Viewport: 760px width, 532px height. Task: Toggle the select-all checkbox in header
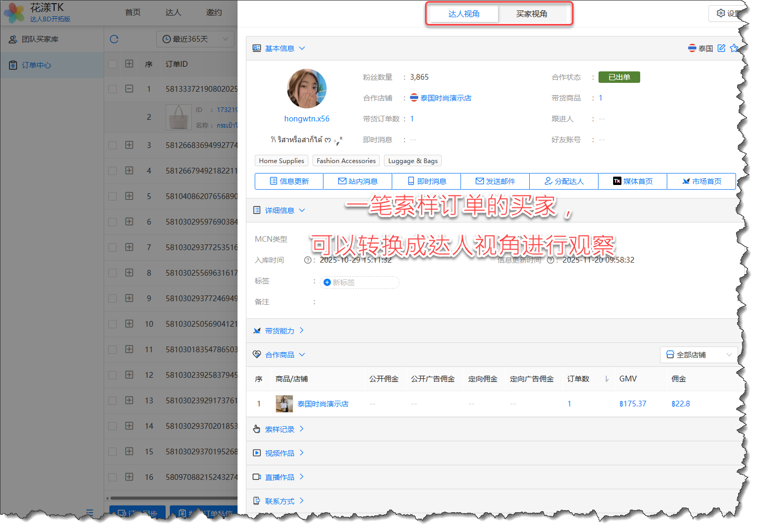pos(113,64)
